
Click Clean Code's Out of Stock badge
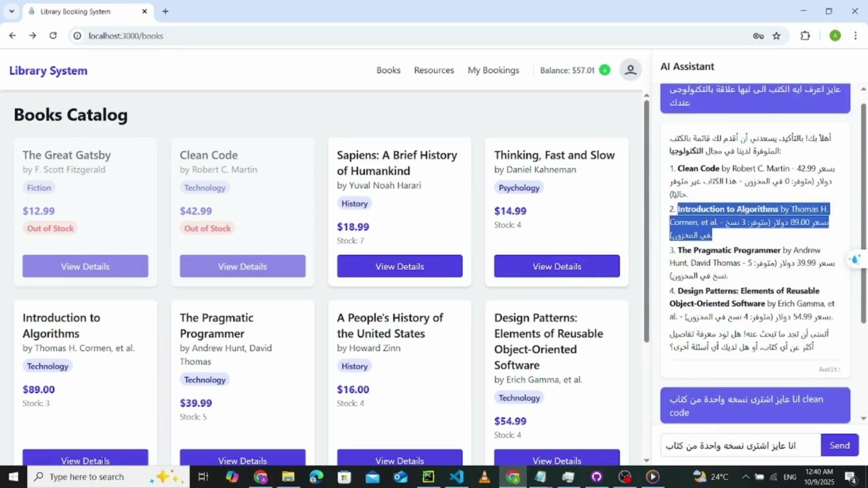[x=208, y=228]
